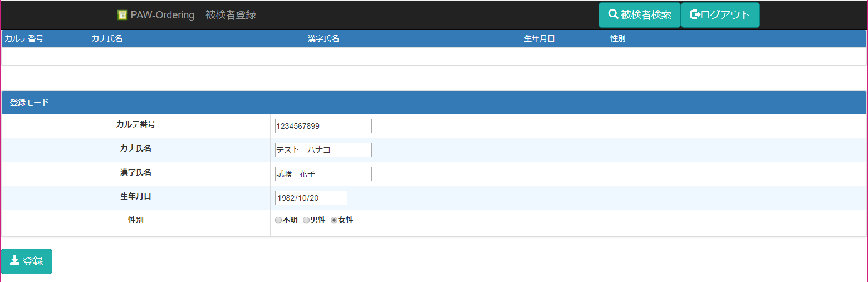Click the カナ氏名 column header
Viewport: 868px width, 282px height.
(107, 39)
